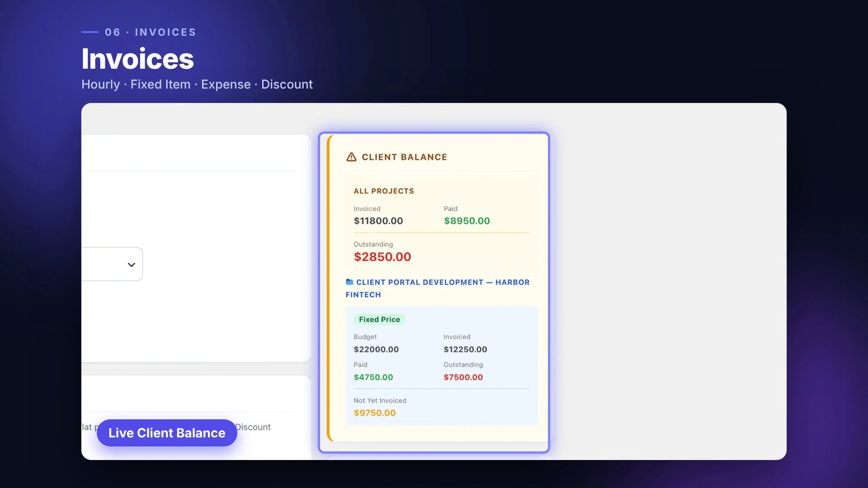Click the project outstanding value $7500.00
868x488 pixels.
coord(463,377)
